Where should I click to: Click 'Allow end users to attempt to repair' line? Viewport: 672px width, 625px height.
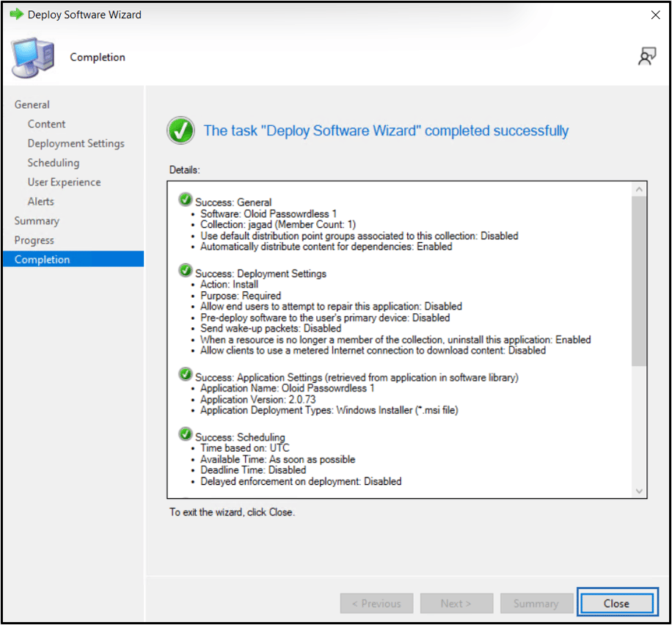pos(331,306)
